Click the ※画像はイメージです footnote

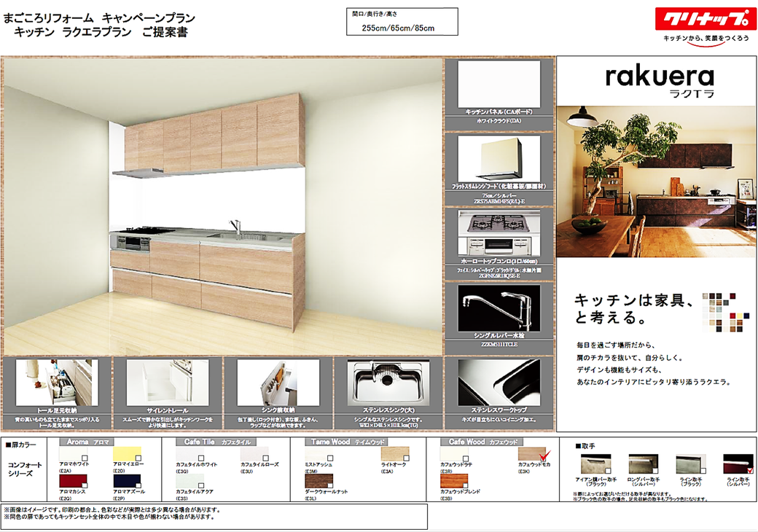tap(112, 510)
